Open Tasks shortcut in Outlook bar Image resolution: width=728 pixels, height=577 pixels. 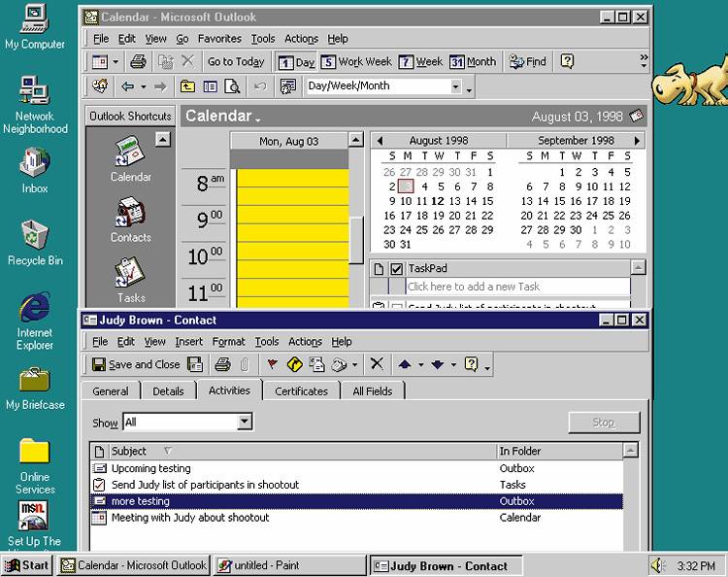130,281
